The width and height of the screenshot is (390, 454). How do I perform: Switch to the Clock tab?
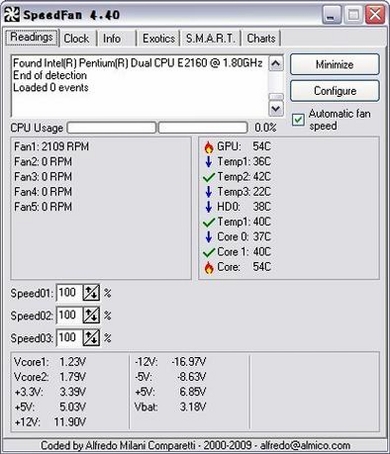pos(76,39)
